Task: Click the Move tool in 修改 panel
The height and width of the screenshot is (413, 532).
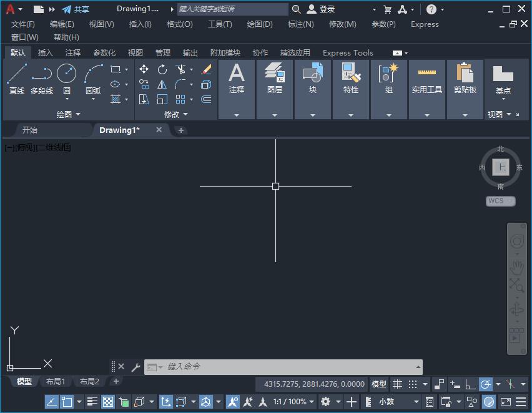Action: click(144, 69)
